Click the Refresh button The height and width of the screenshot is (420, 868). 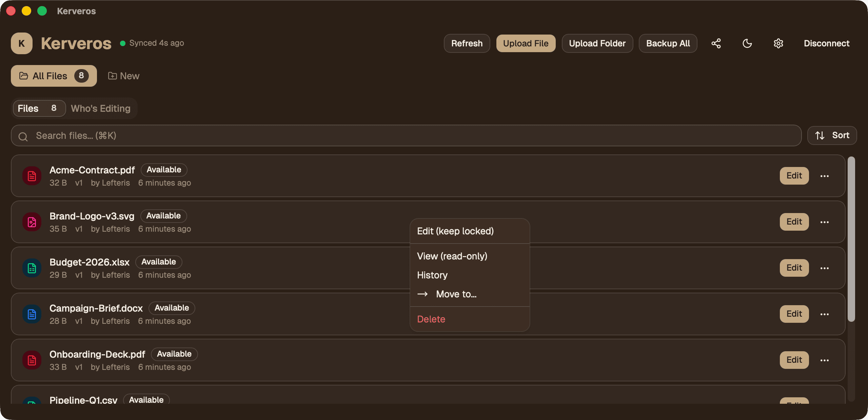467,43
